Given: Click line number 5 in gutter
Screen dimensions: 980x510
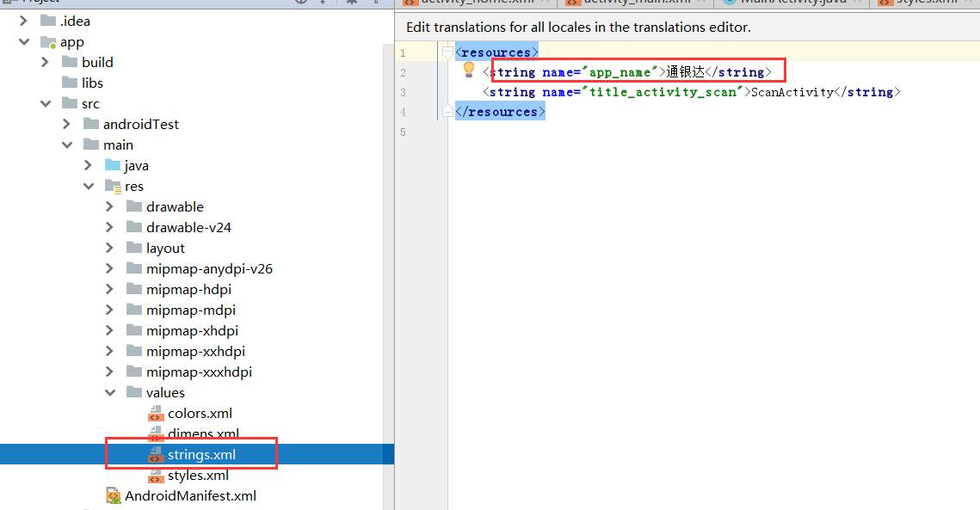Looking at the screenshot, I should 404,132.
